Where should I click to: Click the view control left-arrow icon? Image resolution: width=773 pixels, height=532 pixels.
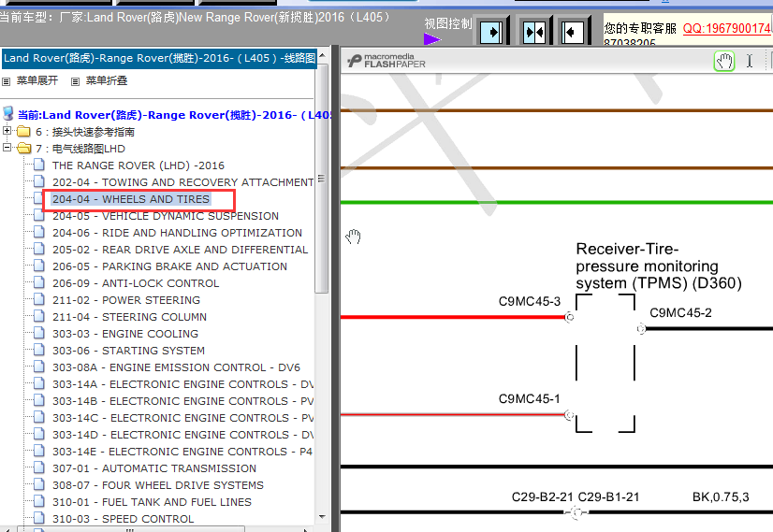click(x=573, y=33)
